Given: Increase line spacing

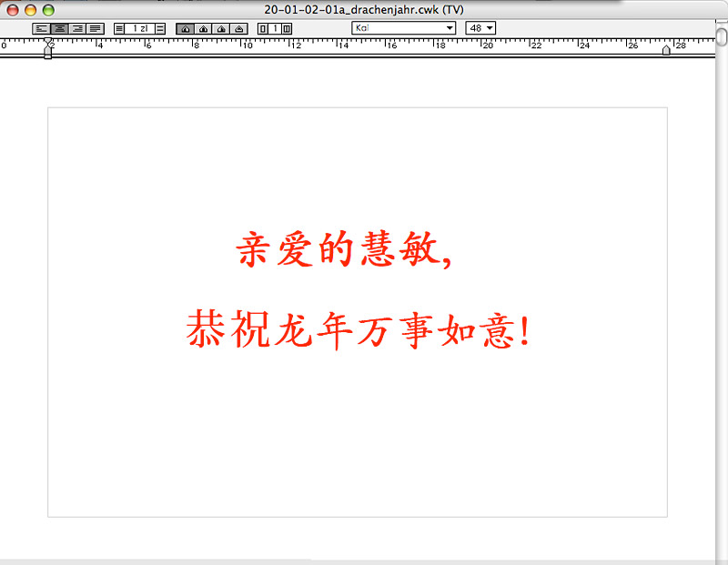Looking at the screenshot, I should 160,29.
